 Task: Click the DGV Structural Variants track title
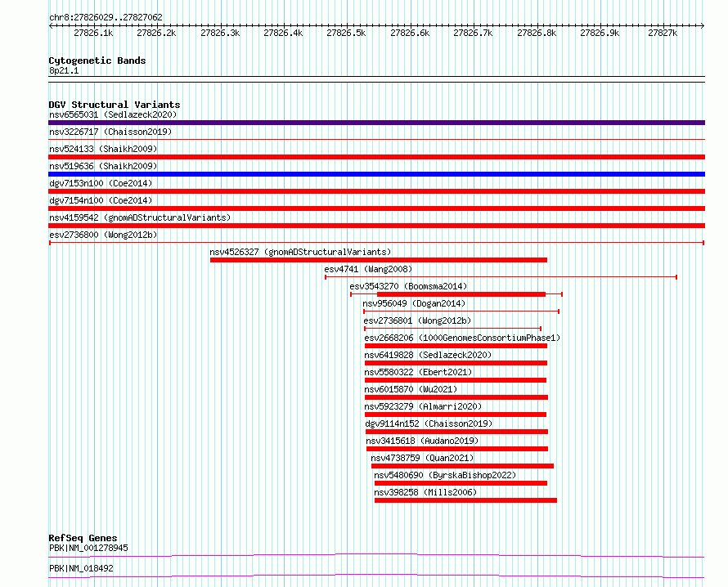pyautogui.click(x=115, y=105)
